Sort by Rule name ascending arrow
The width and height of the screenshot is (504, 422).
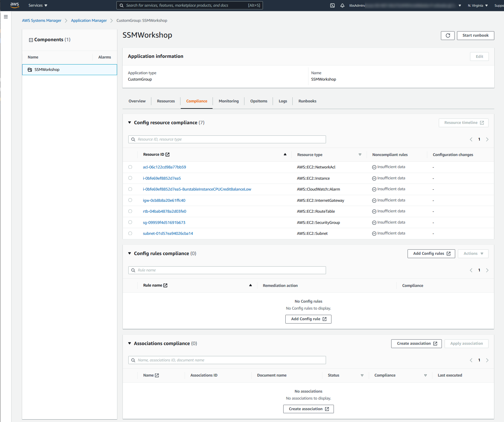pyautogui.click(x=250, y=285)
